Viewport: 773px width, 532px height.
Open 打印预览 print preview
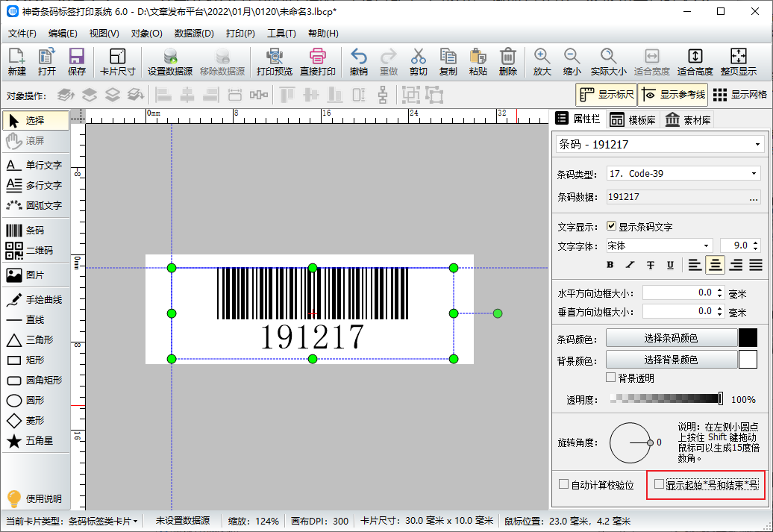274,62
